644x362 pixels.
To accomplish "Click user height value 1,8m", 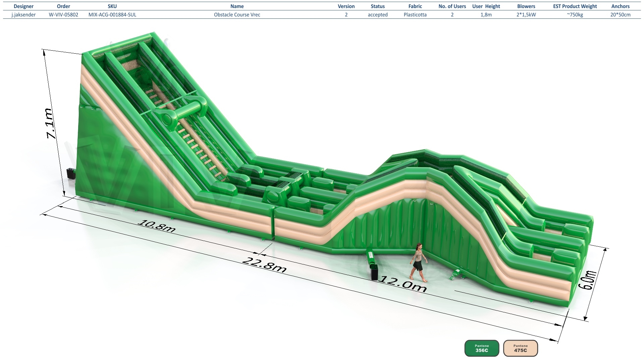I will point(486,15).
